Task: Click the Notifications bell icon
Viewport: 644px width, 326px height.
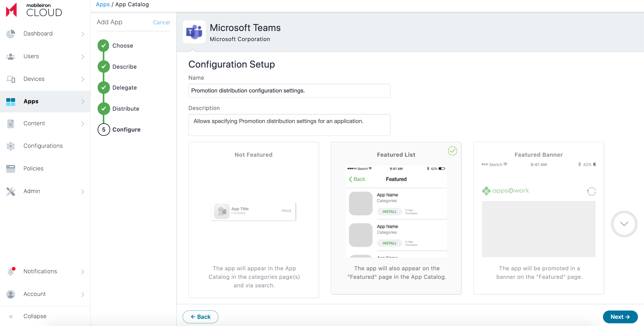Action: coord(11,271)
